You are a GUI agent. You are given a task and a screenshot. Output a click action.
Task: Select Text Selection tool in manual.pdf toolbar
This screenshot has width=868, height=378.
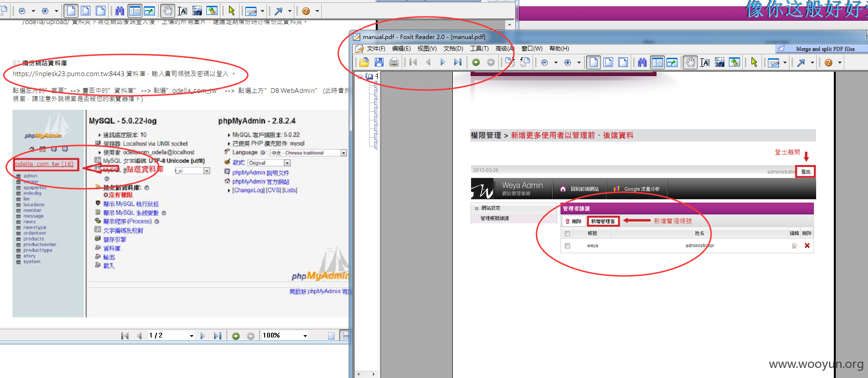tap(705, 62)
